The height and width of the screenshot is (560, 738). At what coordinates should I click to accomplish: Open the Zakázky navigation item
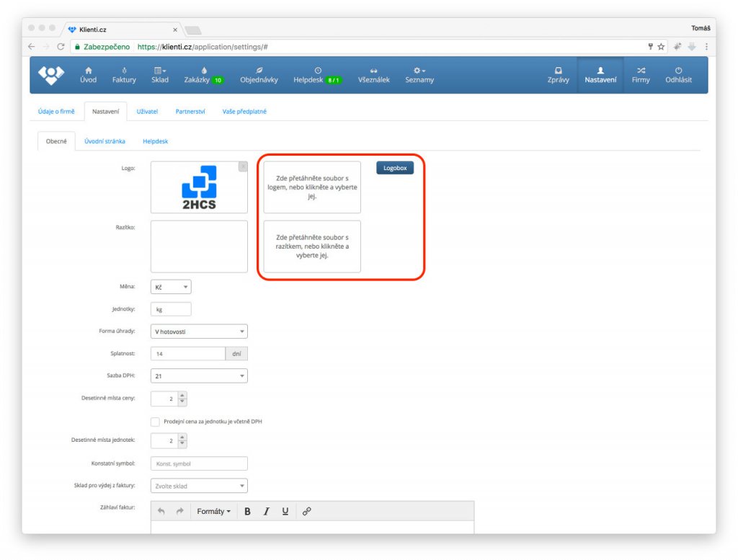pyautogui.click(x=203, y=76)
